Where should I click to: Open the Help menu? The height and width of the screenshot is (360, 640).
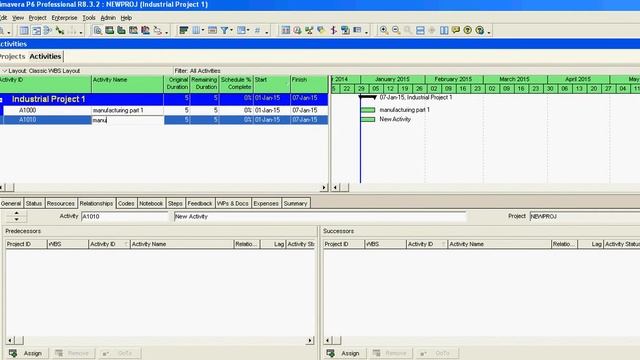coord(126,18)
